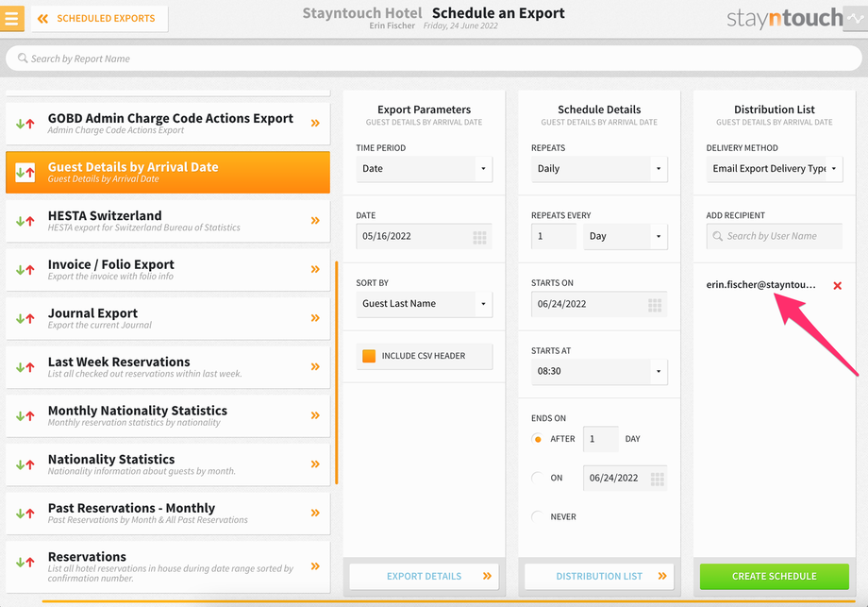
Task: Click the export arrows icon for Reservations
Action: click(25, 562)
